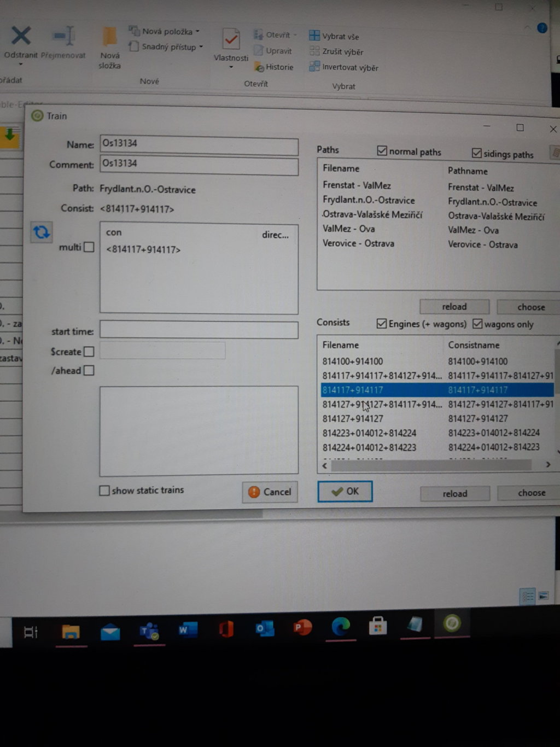
Task: Click the Vlastnosti properties icon
Action: pos(231,39)
